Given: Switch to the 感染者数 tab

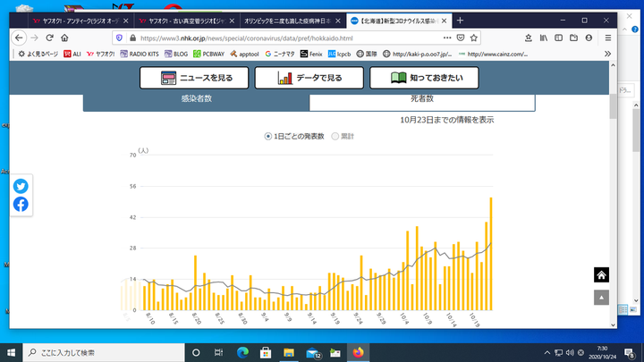Looking at the screenshot, I should click(196, 100).
